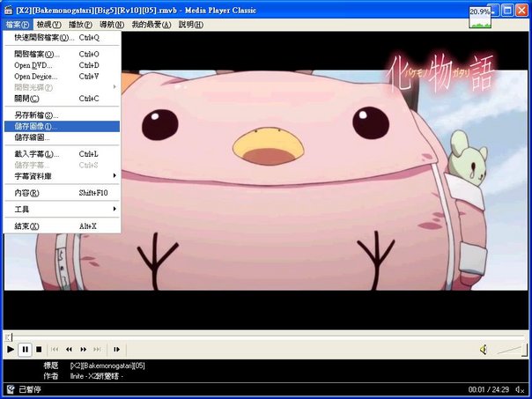
Task: Click the seek bar timeline
Action: pos(266,337)
